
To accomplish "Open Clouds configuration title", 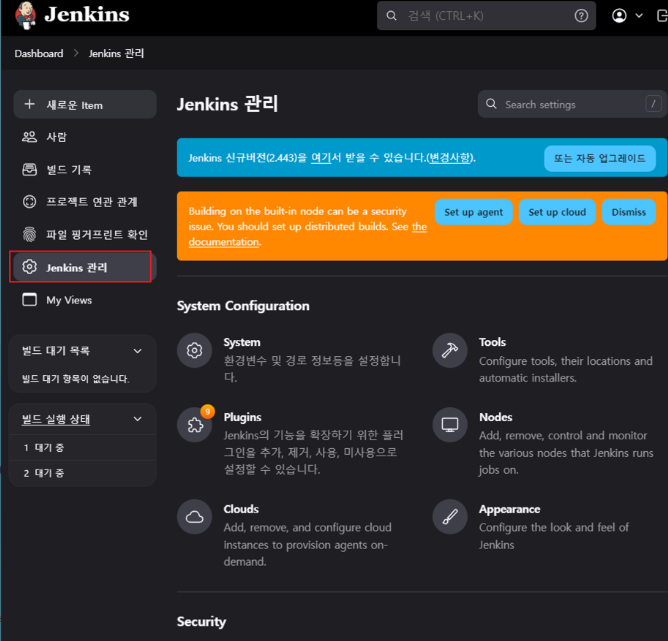I will pos(241,509).
